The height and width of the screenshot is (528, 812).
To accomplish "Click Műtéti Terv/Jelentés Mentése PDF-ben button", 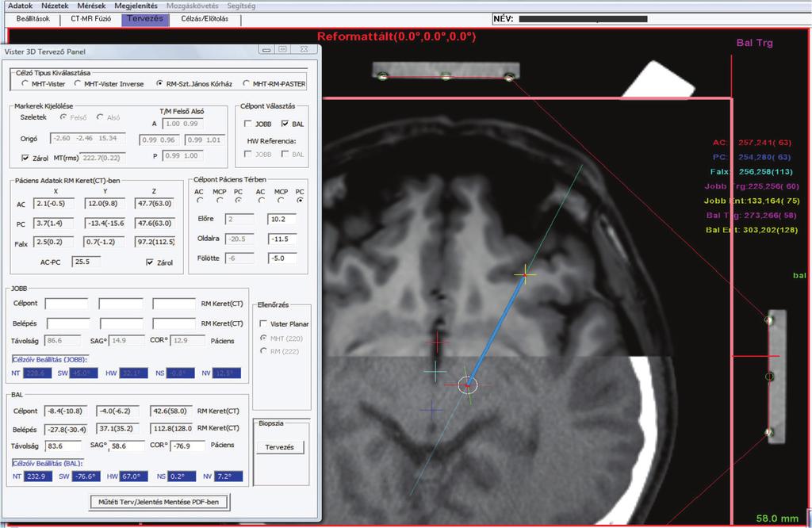I will (159, 502).
